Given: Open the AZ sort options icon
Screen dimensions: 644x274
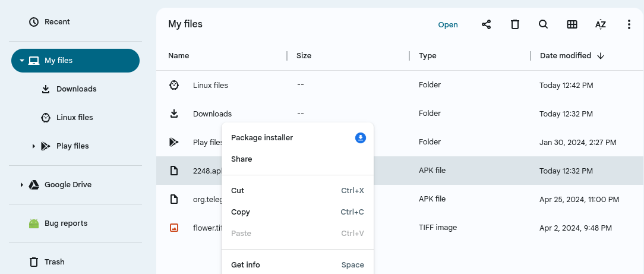Looking at the screenshot, I should point(601,24).
